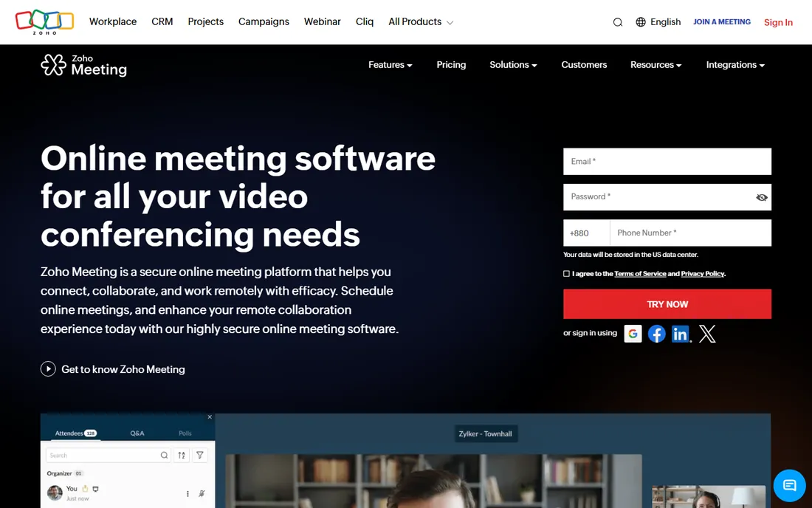Switch to the Attendees tab
Screen dimensions: 812x508
point(75,433)
